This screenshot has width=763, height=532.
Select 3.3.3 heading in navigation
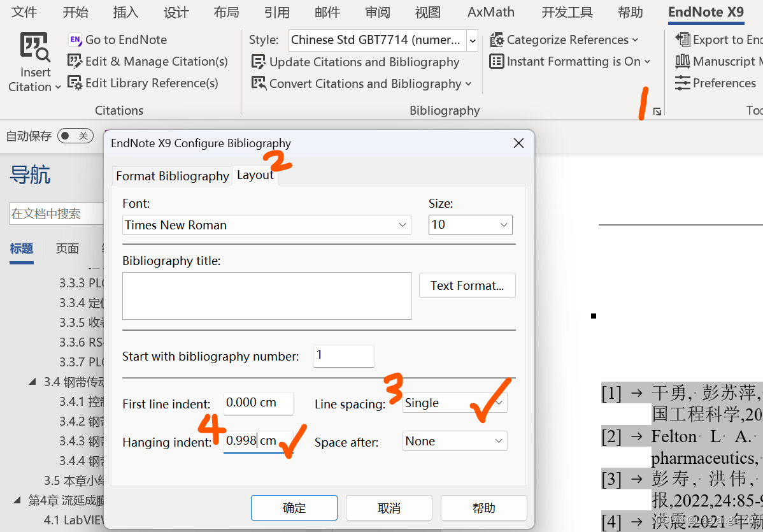[82, 283]
